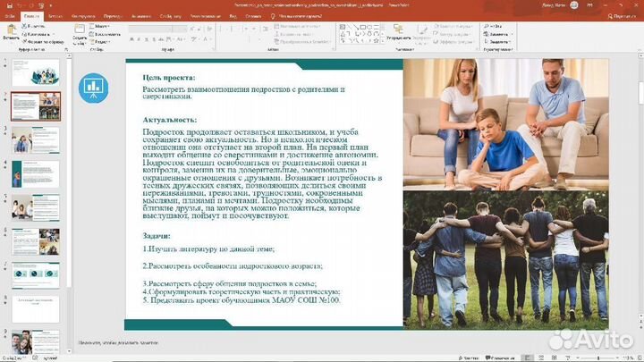This screenshot has height=362, width=644.
Task: Select slide 6 thumbnail in the slide panel
Action: 36,241
